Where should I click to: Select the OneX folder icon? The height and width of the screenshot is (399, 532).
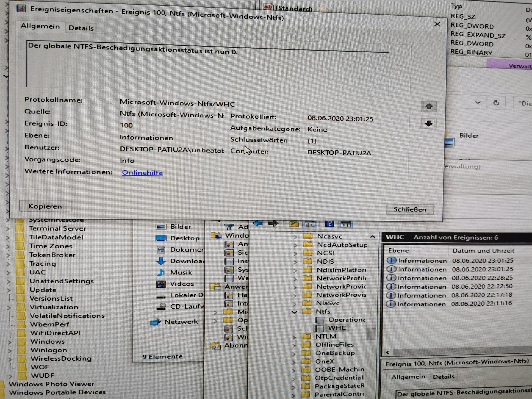306,361
